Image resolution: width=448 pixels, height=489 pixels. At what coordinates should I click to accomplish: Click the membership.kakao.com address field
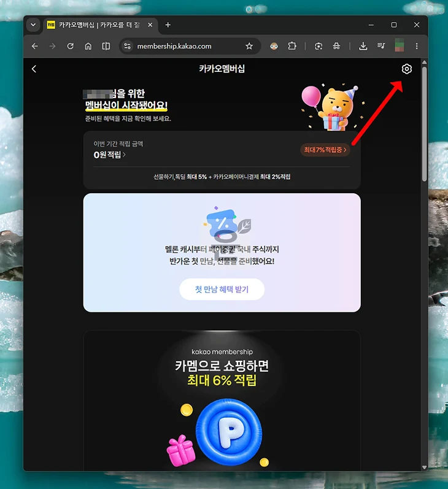(190, 46)
